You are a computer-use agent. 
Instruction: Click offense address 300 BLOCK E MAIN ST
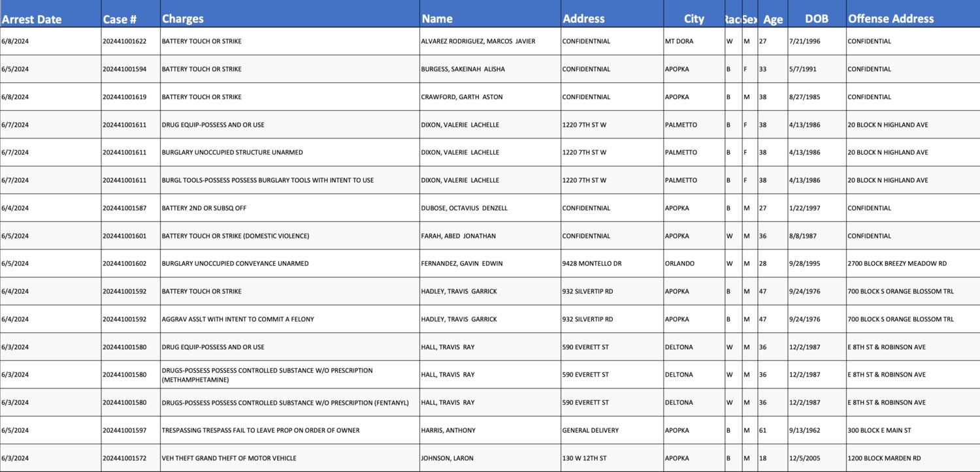click(879, 430)
